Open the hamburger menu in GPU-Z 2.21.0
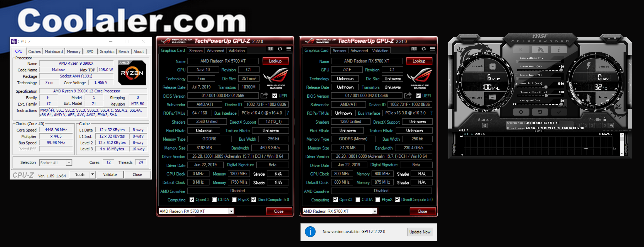The image size is (644, 247). tap(432, 49)
